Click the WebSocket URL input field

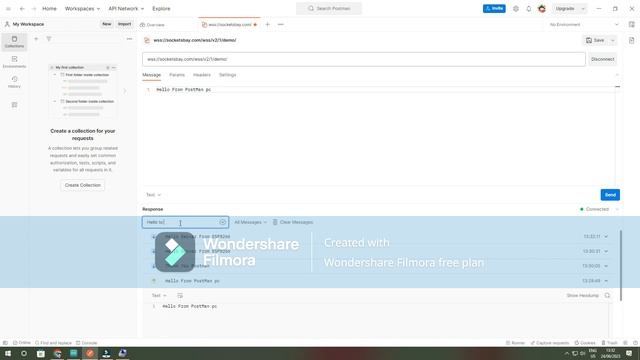click(364, 59)
